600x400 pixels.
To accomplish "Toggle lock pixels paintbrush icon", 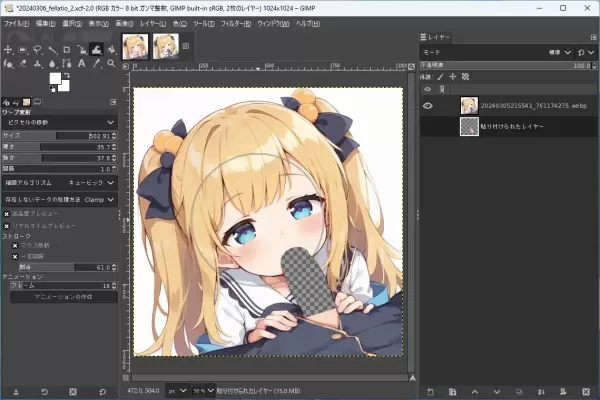I will (440, 77).
